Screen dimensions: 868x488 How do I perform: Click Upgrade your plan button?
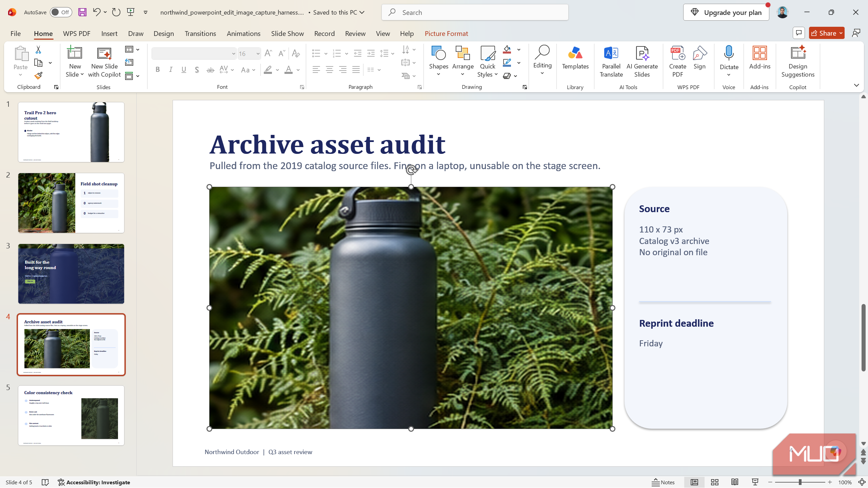726,12
